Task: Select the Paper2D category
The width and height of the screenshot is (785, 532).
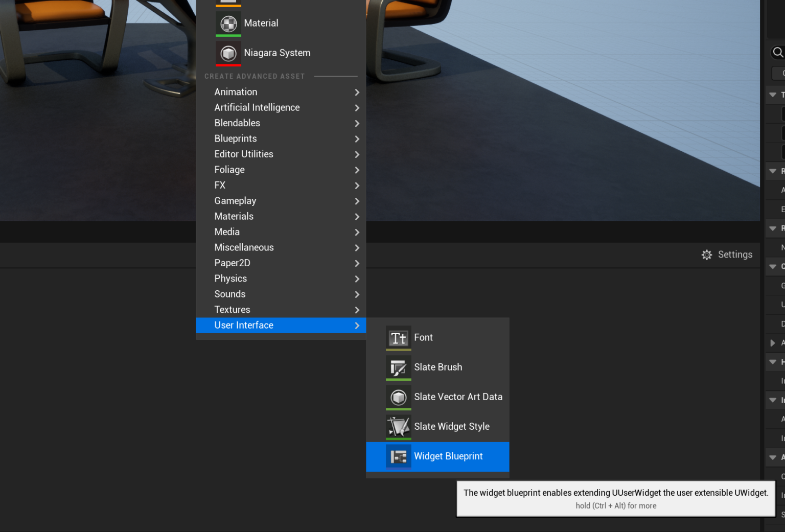Action: click(232, 263)
